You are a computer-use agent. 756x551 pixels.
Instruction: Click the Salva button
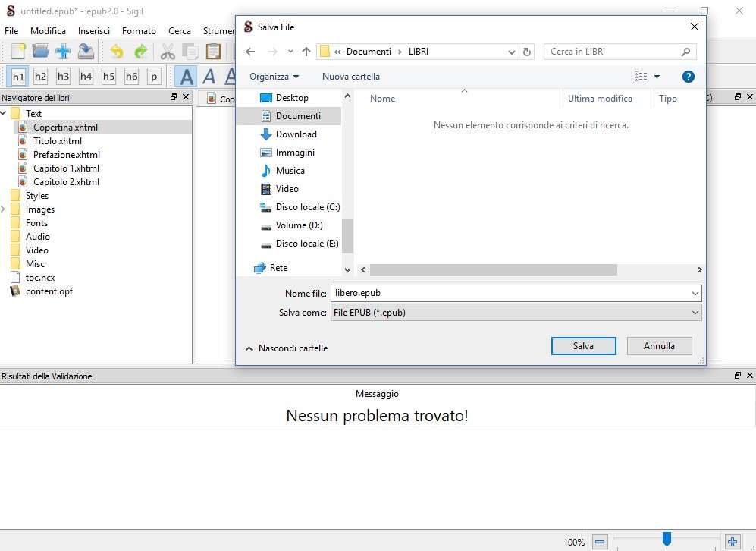pyautogui.click(x=583, y=346)
